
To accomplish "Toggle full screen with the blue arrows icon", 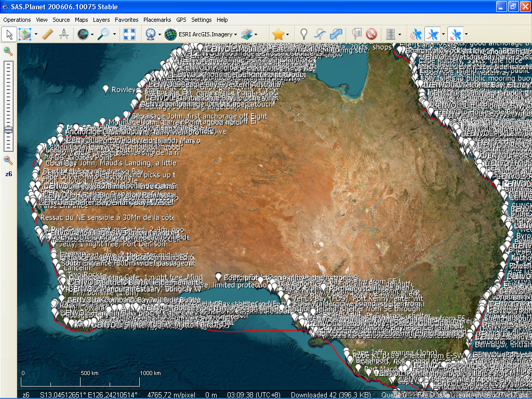I will coord(129,34).
